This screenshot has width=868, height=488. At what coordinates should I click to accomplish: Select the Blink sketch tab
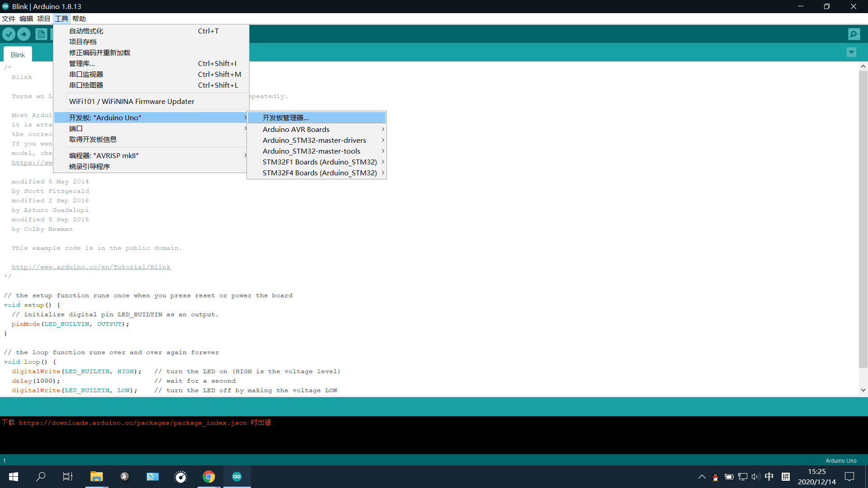coord(18,55)
